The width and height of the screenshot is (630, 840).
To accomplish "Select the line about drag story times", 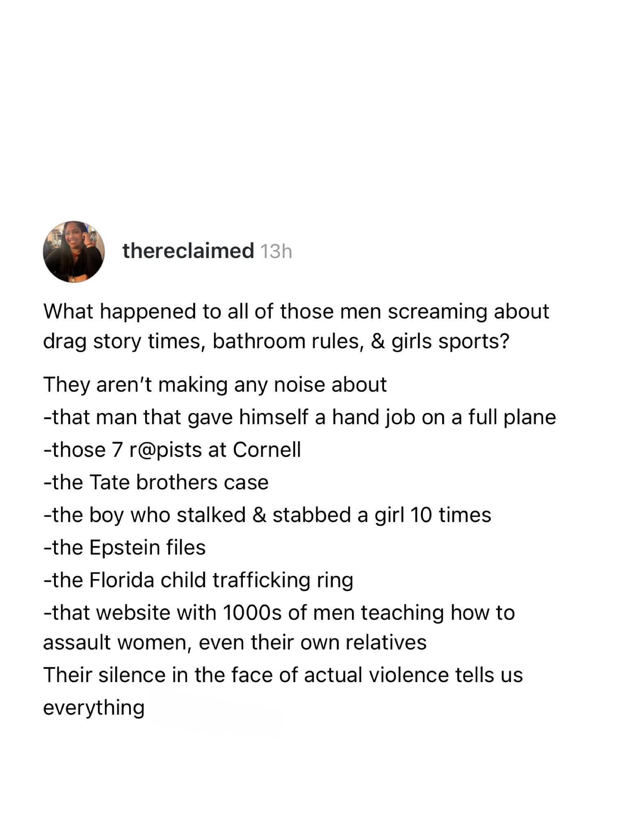I will 276,341.
